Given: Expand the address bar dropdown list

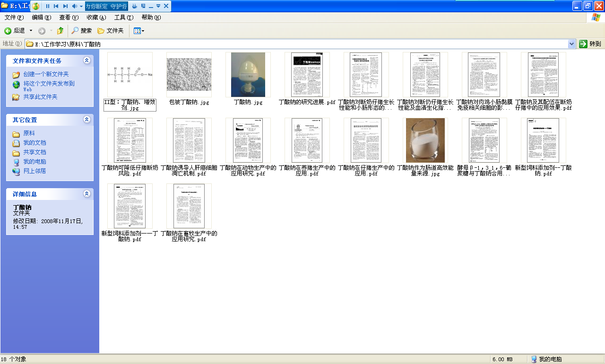Looking at the screenshot, I should (x=572, y=44).
